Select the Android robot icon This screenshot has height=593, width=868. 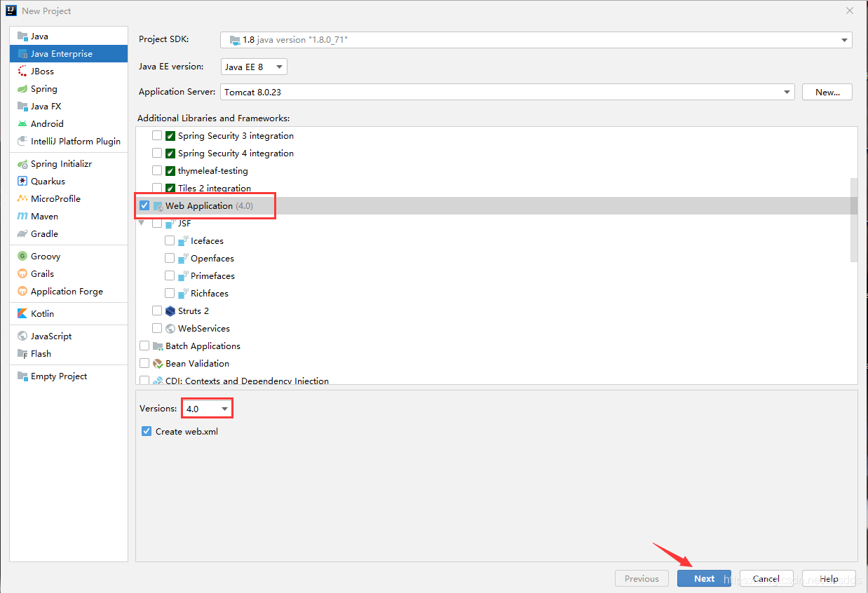[22, 123]
